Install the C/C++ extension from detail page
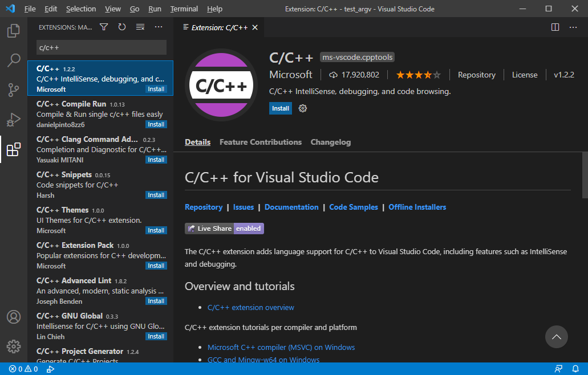 point(281,108)
